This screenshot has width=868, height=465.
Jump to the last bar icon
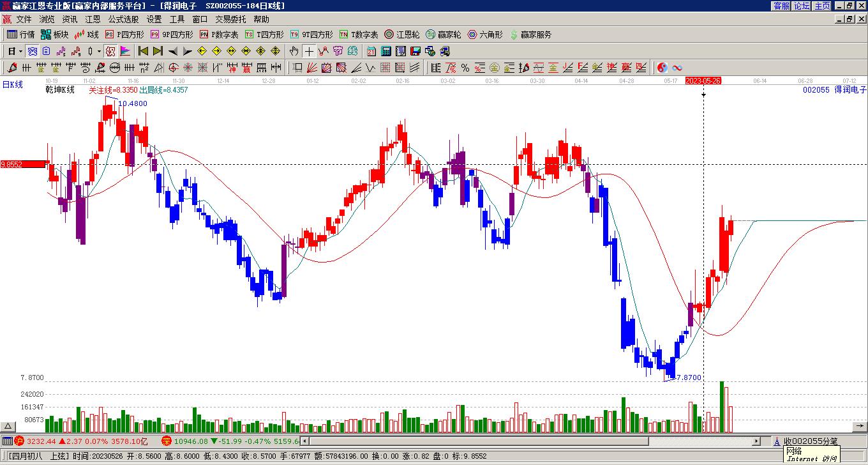tap(157, 51)
